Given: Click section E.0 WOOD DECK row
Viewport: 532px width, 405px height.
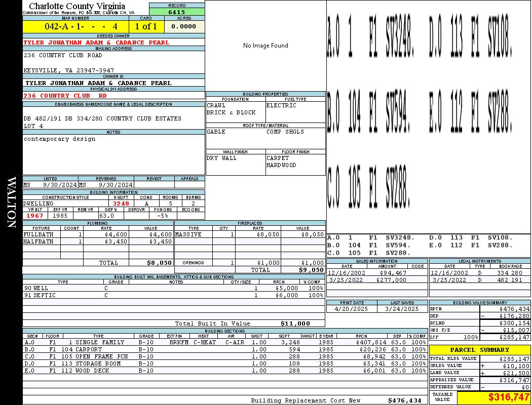Looking at the screenshot, I should [x=225, y=371].
